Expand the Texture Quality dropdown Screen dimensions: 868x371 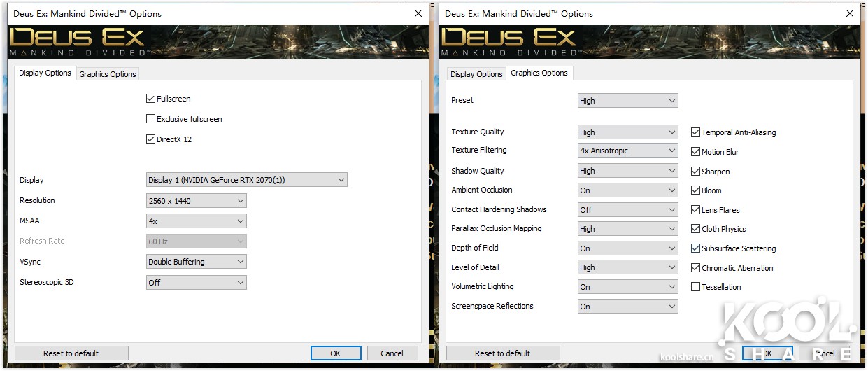[628, 132]
